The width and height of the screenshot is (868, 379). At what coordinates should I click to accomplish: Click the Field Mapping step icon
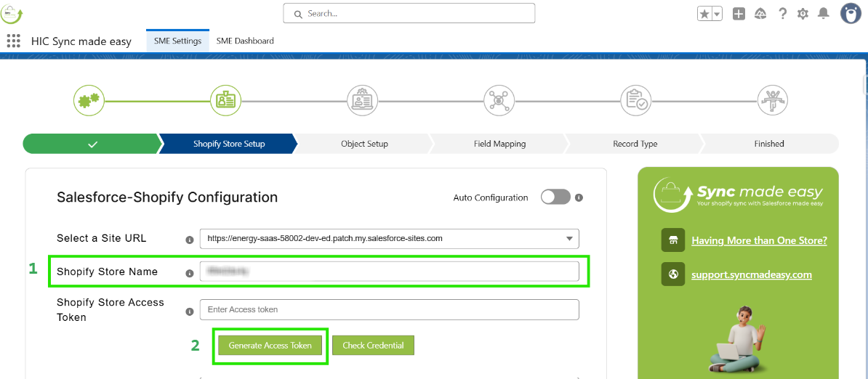coord(499,100)
